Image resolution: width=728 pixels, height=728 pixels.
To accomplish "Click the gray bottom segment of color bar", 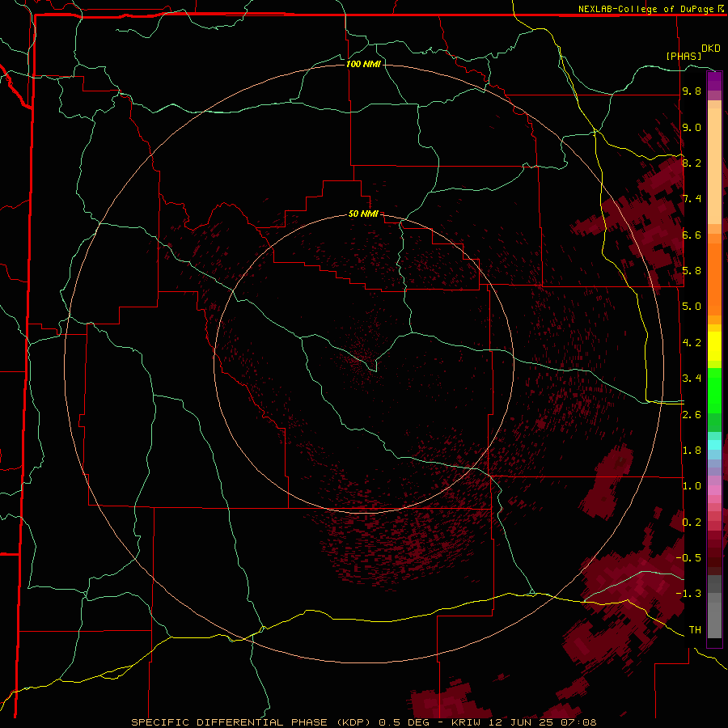I will point(714,616).
